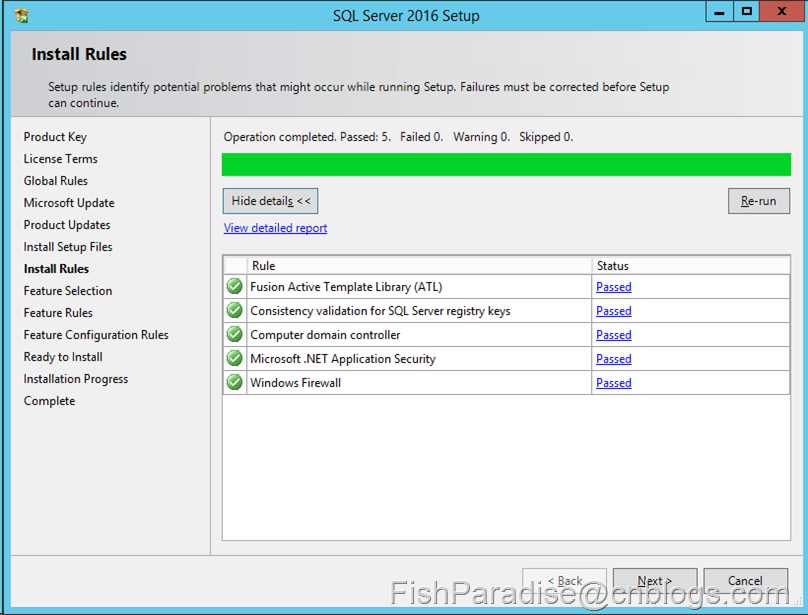Click green check icon for Windows Firewall
The height and width of the screenshot is (615, 808).
pyautogui.click(x=234, y=382)
